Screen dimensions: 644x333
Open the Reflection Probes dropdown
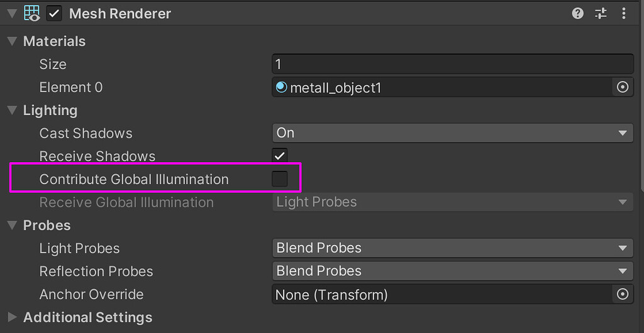[452, 271]
